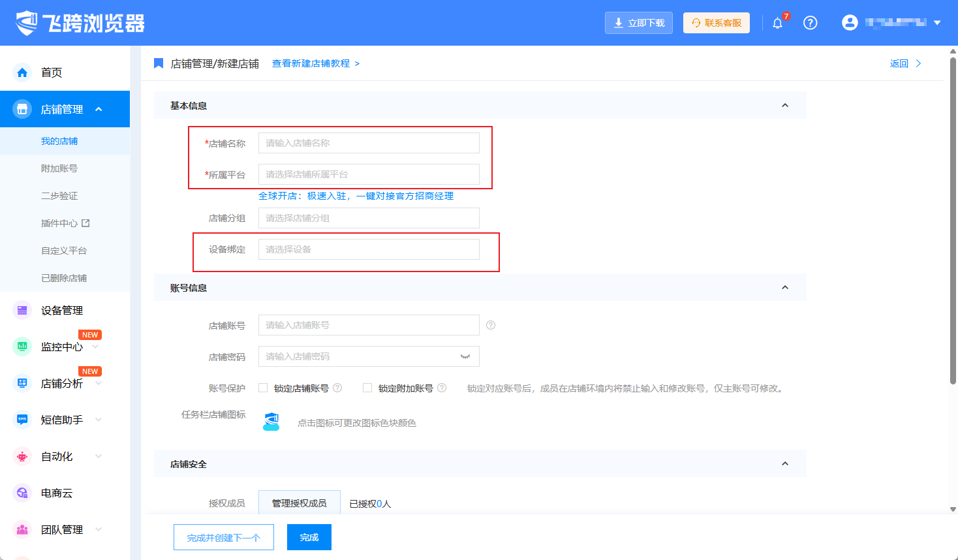Open the 所属平台 dropdown
The width and height of the screenshot is (958, 560).
click(369, 174)
